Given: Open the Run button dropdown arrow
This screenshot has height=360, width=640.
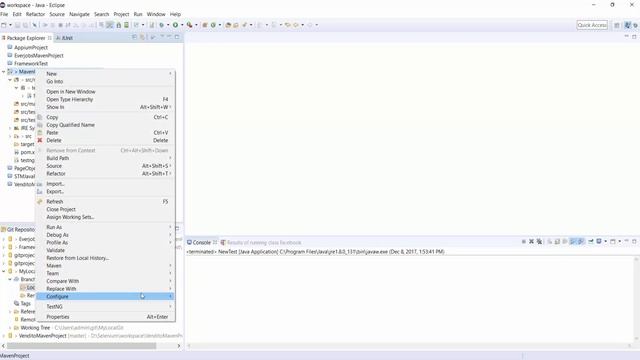Looking at the screenshot, I should (x=182, y=25).
